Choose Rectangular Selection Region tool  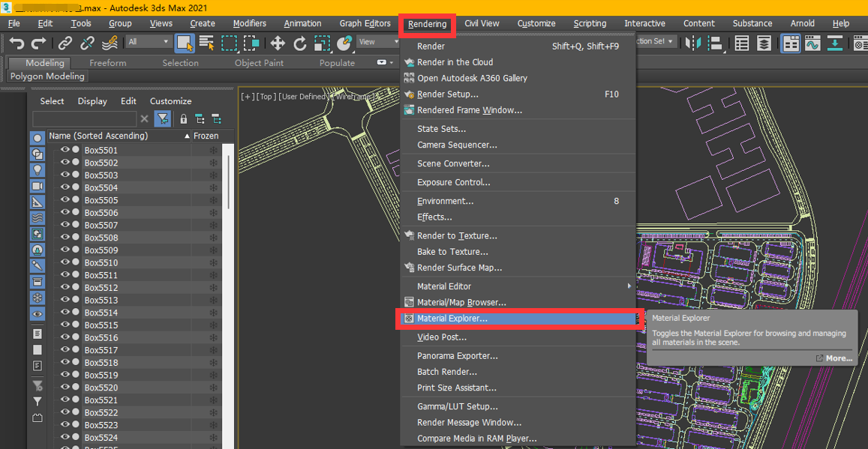pyautogui.click(x=229, y=42)
